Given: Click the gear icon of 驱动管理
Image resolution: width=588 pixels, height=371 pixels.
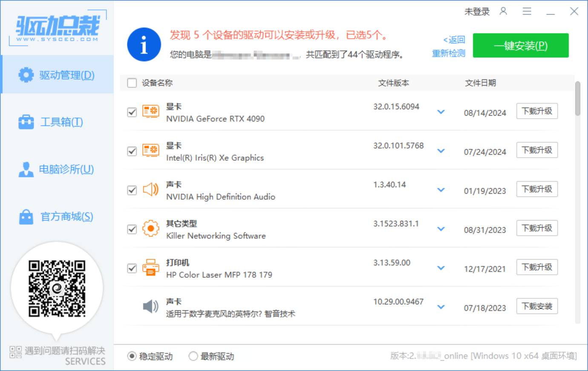Looking at the screenshot, I should click(x=26, y=75).
